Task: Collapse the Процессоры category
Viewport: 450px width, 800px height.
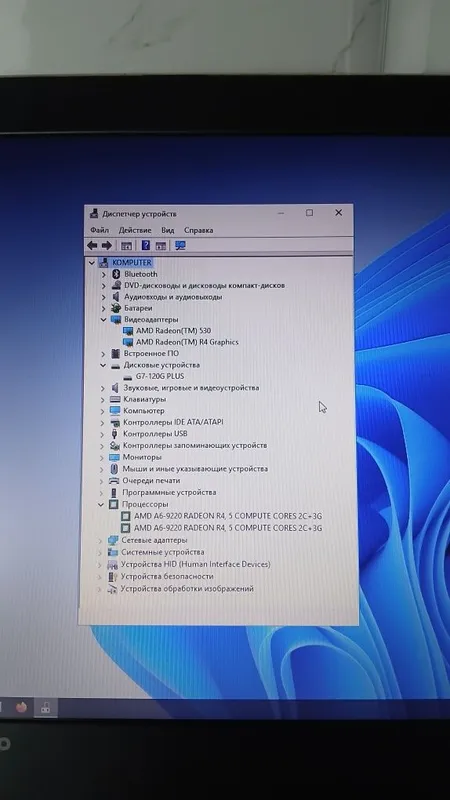Action: click(x=101, y=505)
